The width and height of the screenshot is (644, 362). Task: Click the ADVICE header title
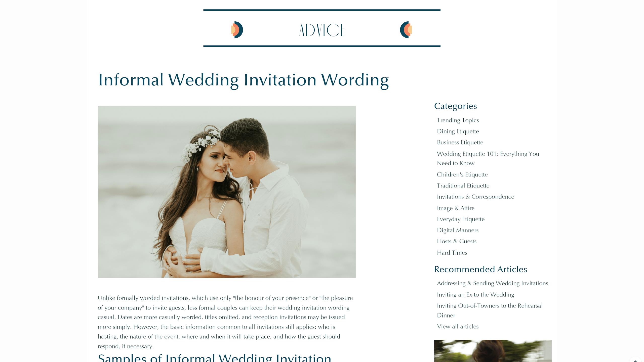tap(322, 30)
